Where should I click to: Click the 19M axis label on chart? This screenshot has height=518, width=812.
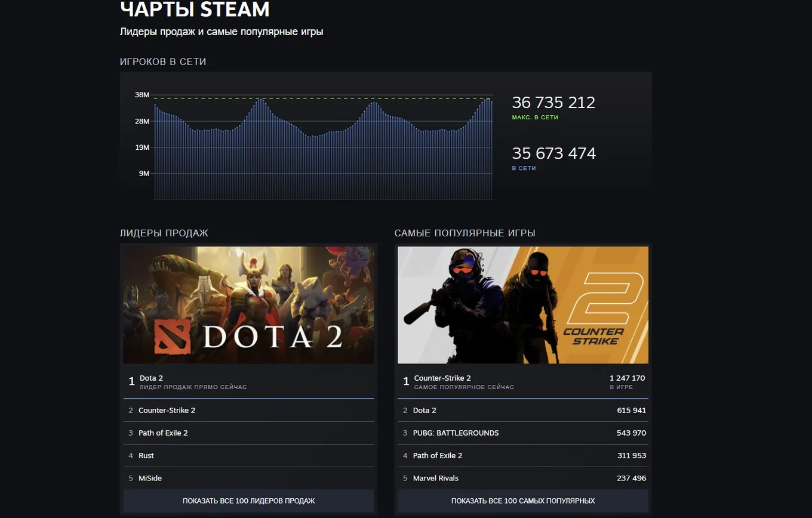(x=142, y=147)
